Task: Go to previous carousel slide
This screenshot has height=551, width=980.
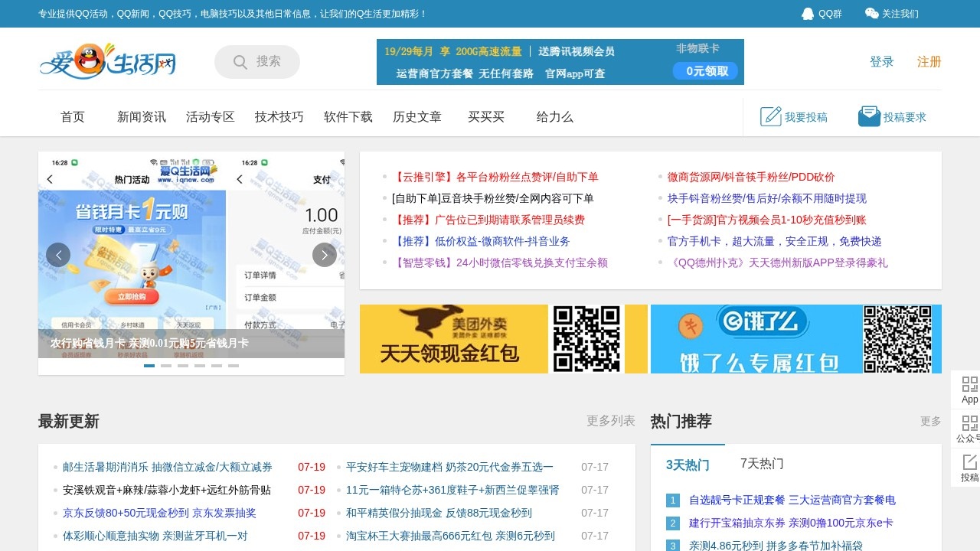Action: point(58,255)
